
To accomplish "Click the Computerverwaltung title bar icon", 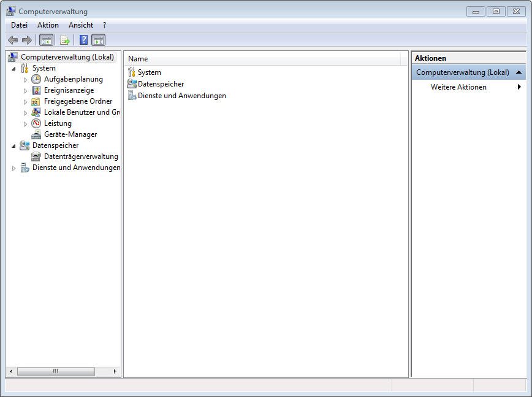I will [10, 11].
